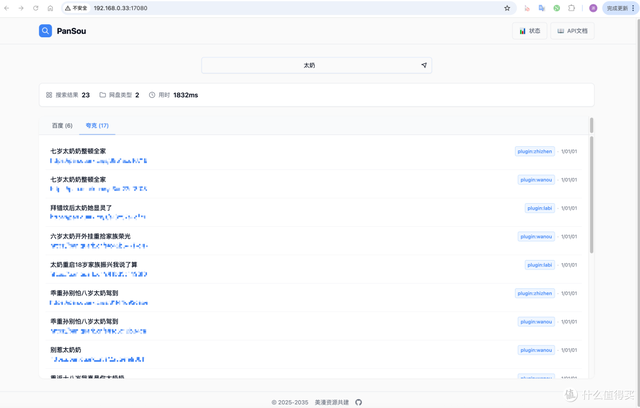Open the result 六岁太奶开外挂重捡家族荣光

coord(90,237)
